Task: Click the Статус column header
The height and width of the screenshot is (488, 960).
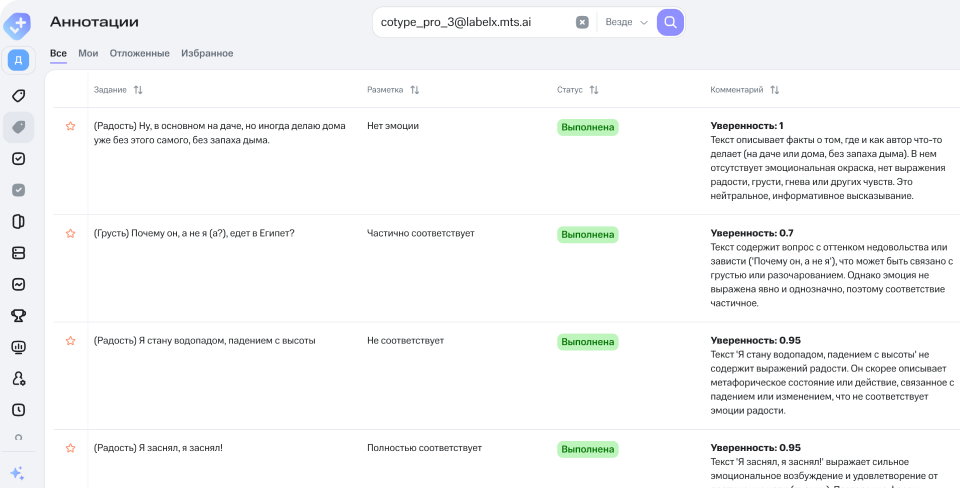Action: [569, 90]
